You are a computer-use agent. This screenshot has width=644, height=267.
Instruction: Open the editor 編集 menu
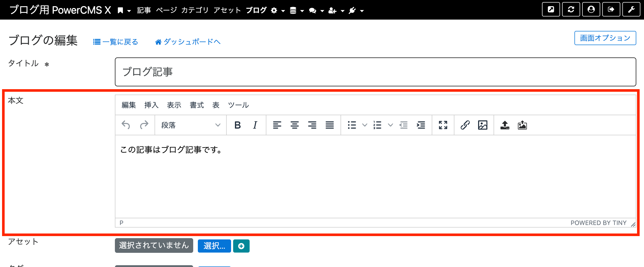click(x=129, y=105)
